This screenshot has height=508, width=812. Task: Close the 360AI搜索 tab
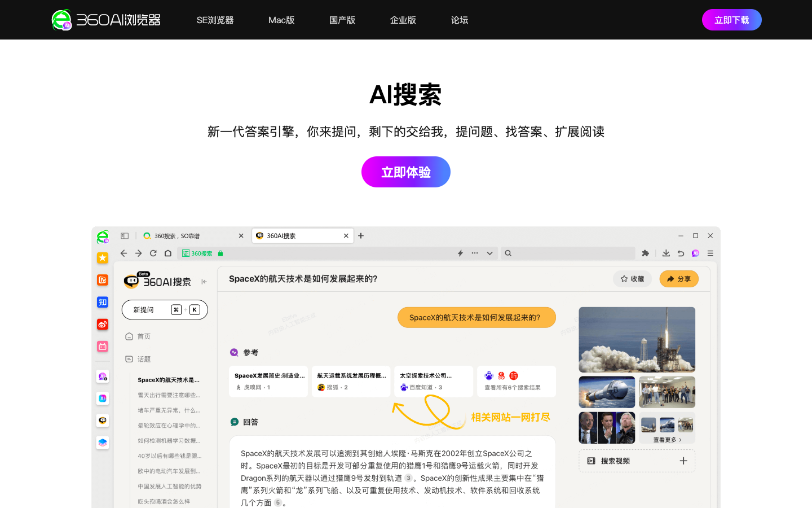(346, 236)
